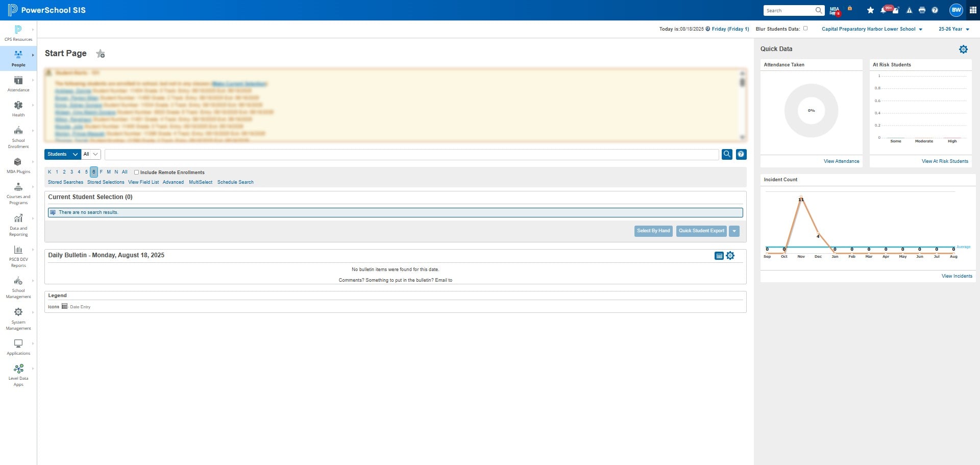Screen dimensions: 980x465
Task: Click the Daily Bulletin calendar icon
Action: point(719,256)
